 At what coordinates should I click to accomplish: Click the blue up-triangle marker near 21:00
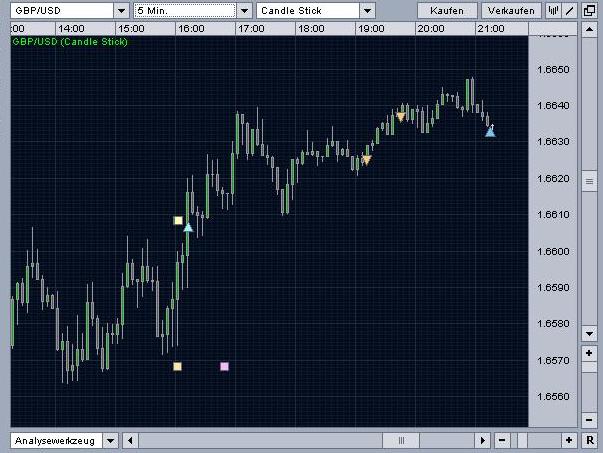(490, 132)
